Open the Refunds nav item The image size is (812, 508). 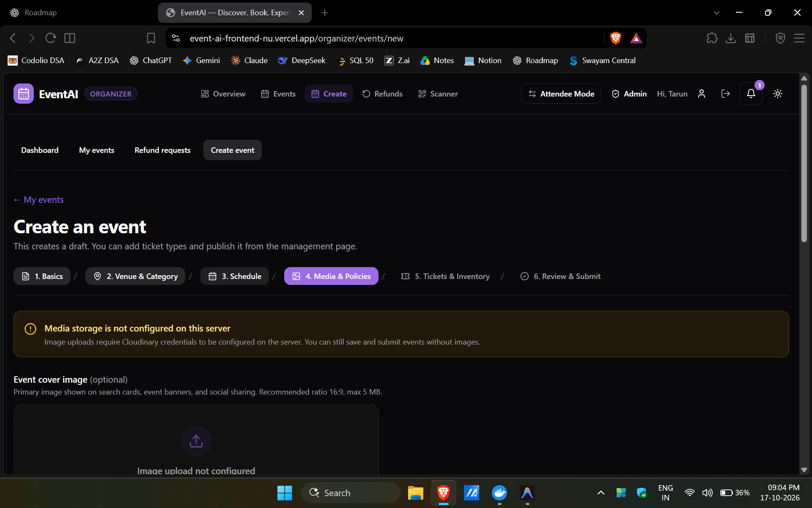pos(382,94)
